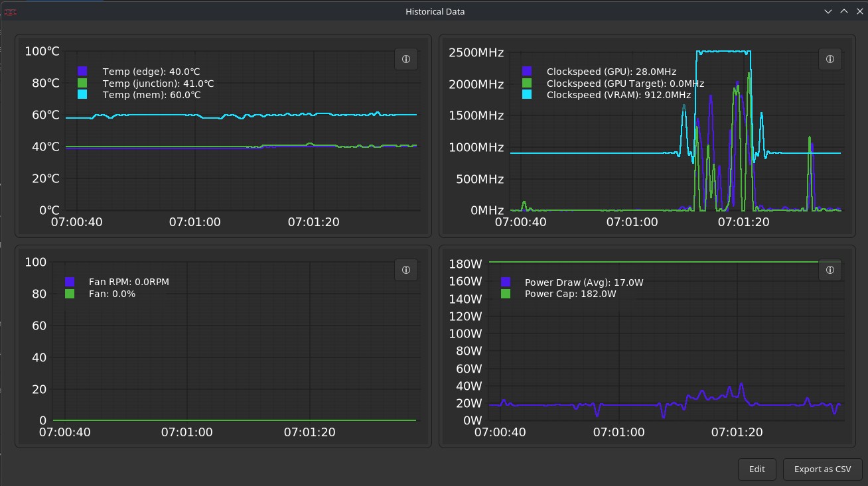Click 07:01:00 on the temperature chart axis
The height and width of the screenshot is (486, 868).
(195, 222)
